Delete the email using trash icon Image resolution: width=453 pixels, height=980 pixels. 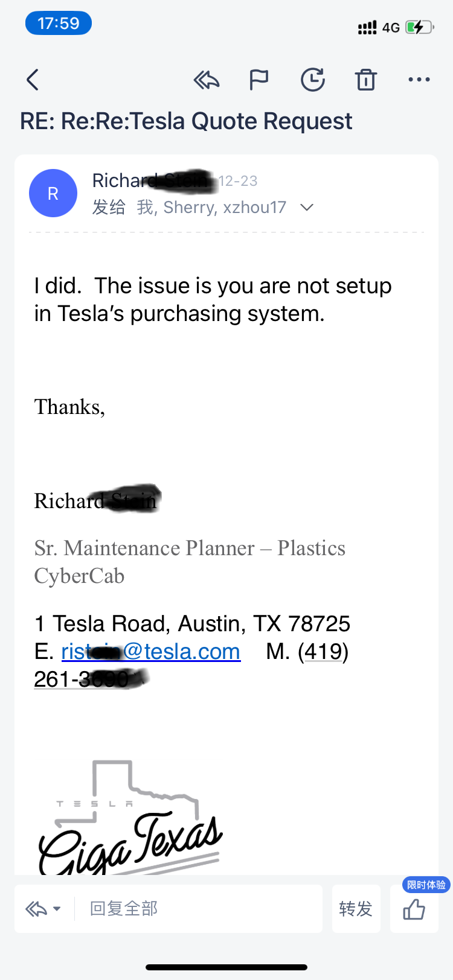(366, 80)
